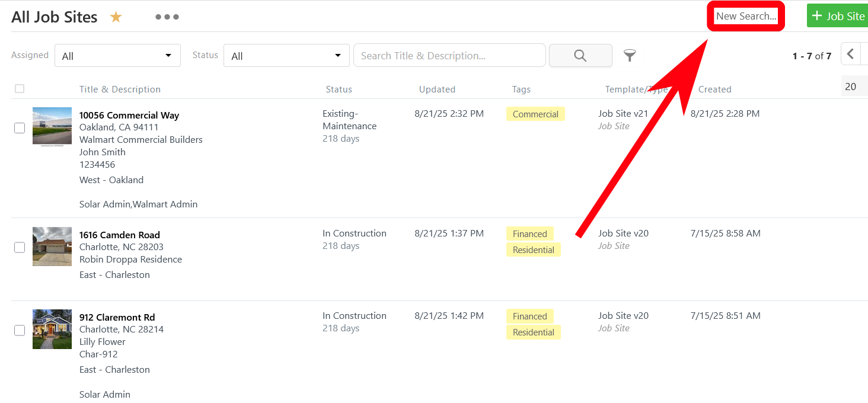Screen dimensions: 868x403
Task: Open the Status filter dropdown
Action: coord(286,56)
